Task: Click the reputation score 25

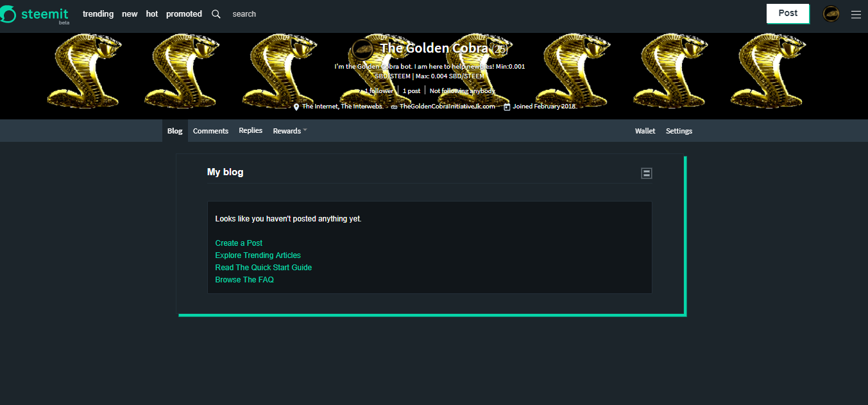Action: tap(500, 49)
